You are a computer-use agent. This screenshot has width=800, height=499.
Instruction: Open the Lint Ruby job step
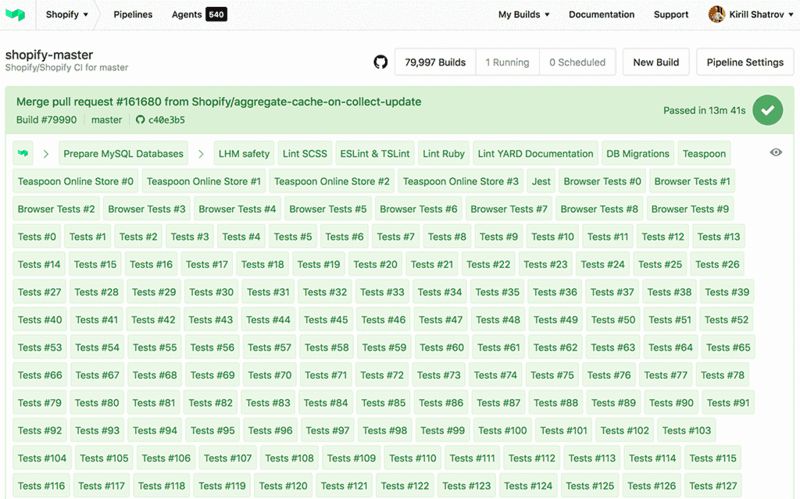click(443, 154)
